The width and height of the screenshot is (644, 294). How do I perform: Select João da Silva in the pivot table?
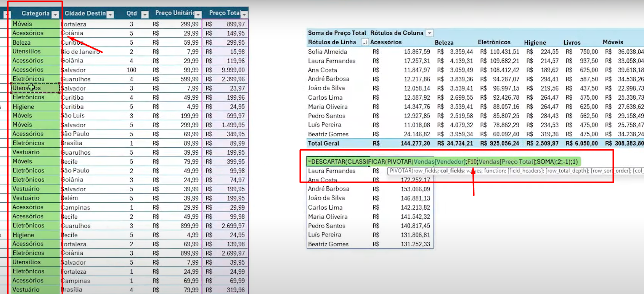tap(326, 88)
